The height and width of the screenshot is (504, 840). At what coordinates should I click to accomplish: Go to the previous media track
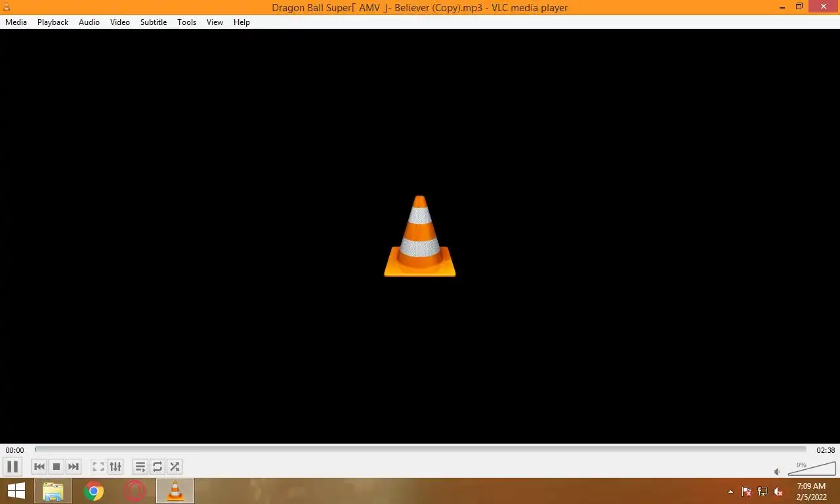pyautogui.click(x=39, y=467)
